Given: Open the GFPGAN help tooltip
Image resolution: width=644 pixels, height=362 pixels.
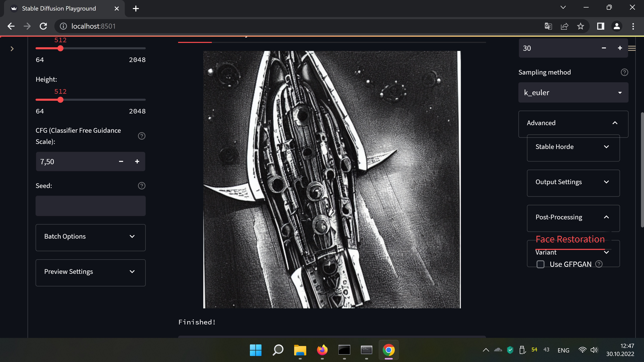Looking at the screenshot, I should click(x=599, y=264).
